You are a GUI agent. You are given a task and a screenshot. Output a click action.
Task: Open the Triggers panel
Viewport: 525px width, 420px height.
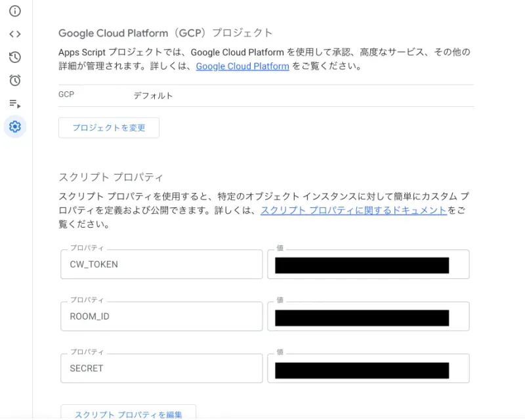pyautogui.click(x=14, y=80)
